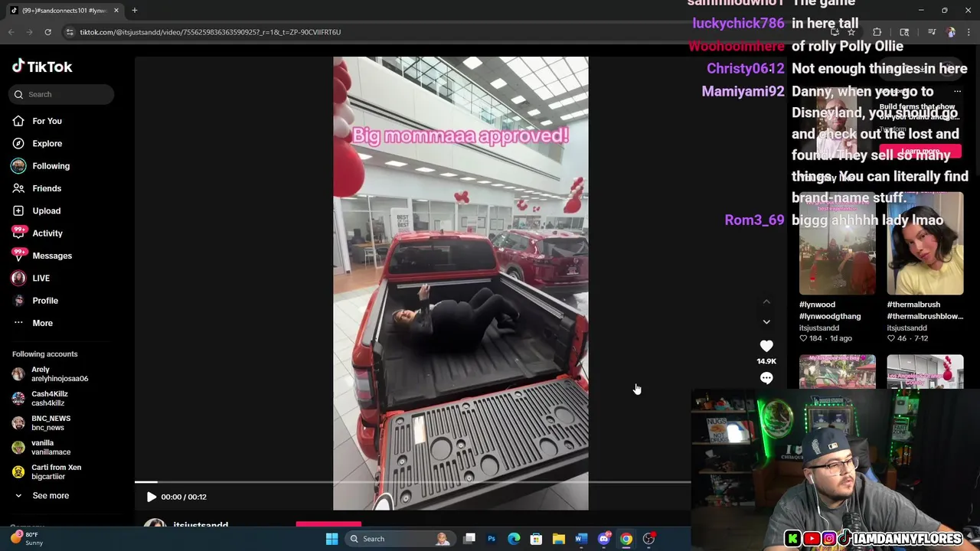This screenshot has height=551, width=980.
Task: Play the TikTok video
Action: coord(151,497)
